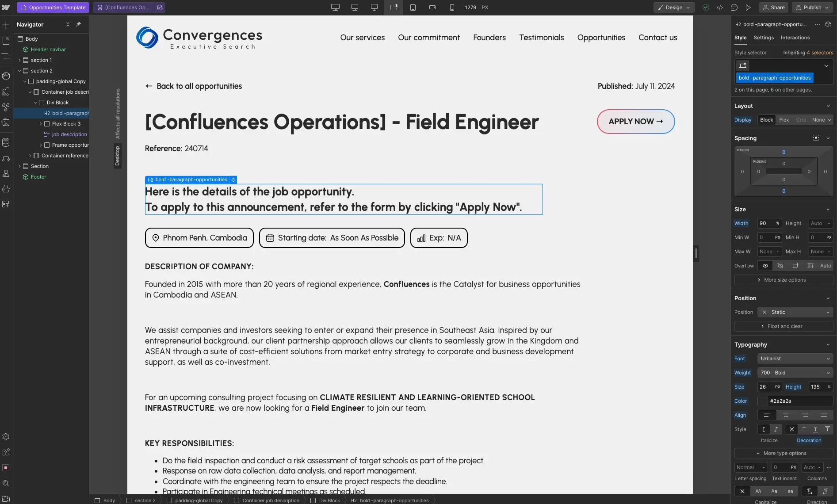Open CMS collection item settings icon
837x504 pixels.
pyautogui.click(x=160, y=8)
